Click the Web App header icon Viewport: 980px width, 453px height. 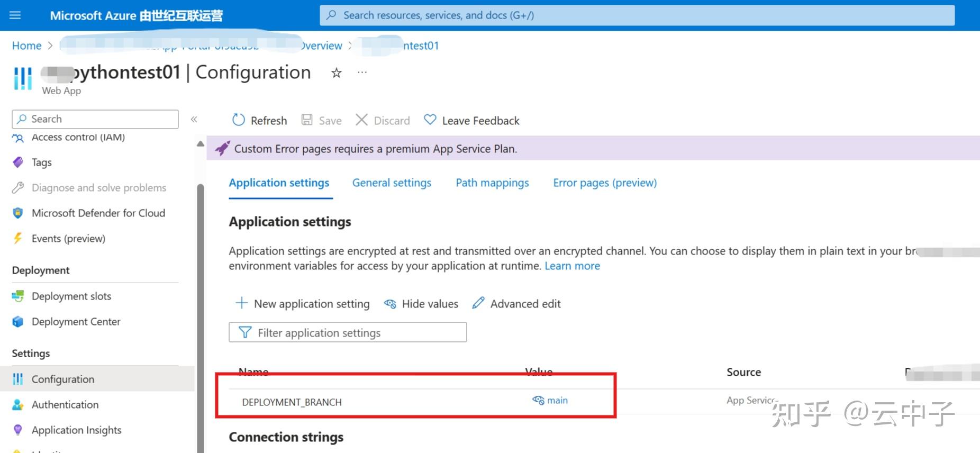(23, 78)
